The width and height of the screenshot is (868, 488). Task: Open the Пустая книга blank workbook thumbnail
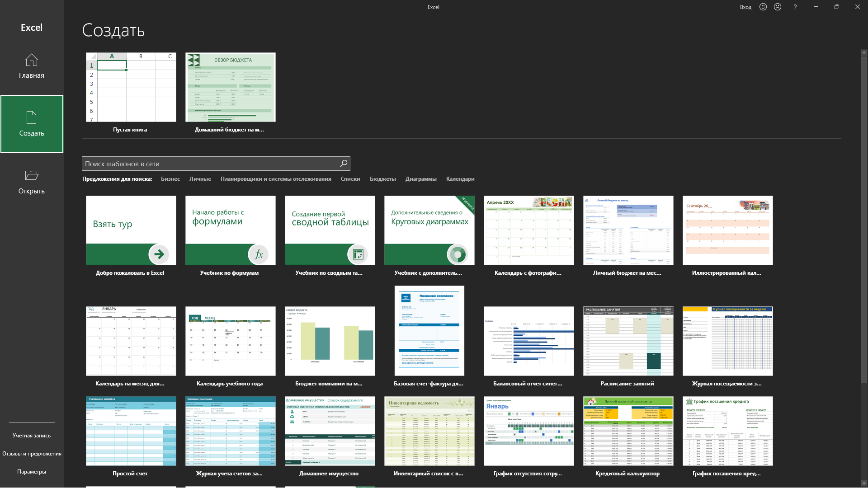tap(131, 87)
